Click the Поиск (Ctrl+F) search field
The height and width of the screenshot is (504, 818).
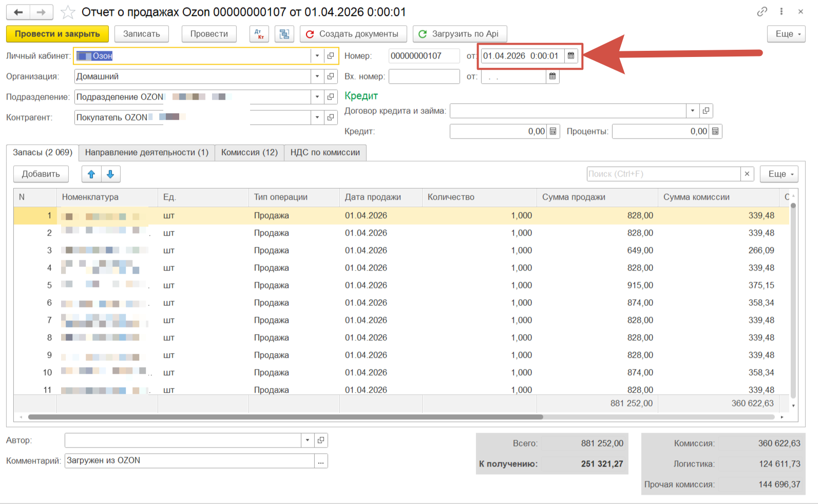click(x=663, y=174)
